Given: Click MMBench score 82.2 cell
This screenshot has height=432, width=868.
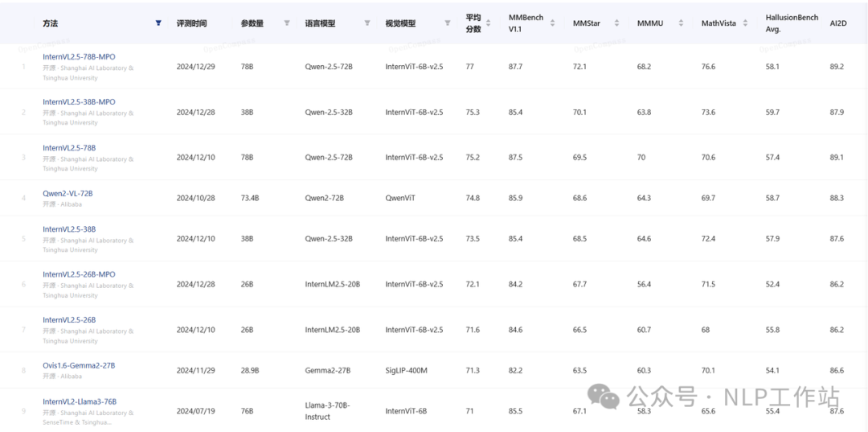Looking at the screenshot, I should 515,371.
